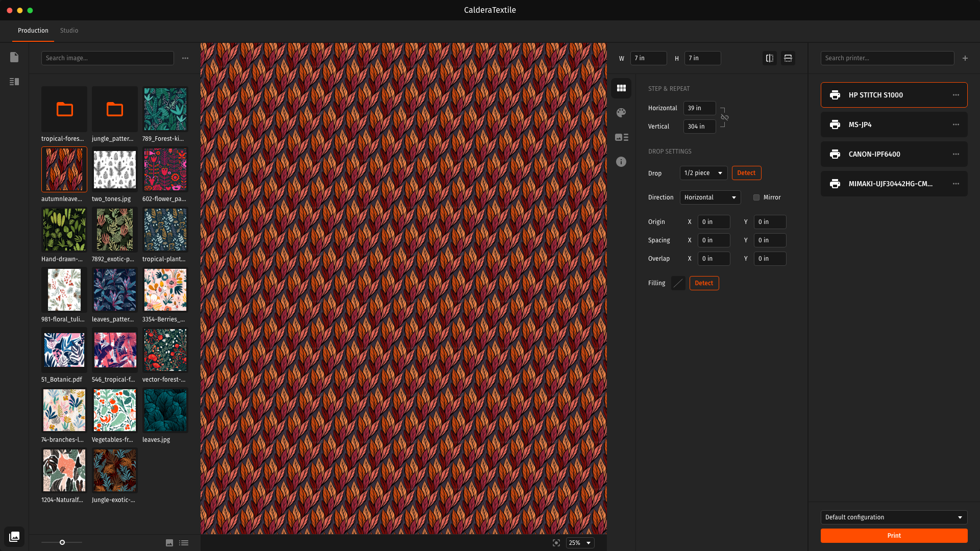
Task: Select the autumnleave thumbnail
Action: pos(64,169)
